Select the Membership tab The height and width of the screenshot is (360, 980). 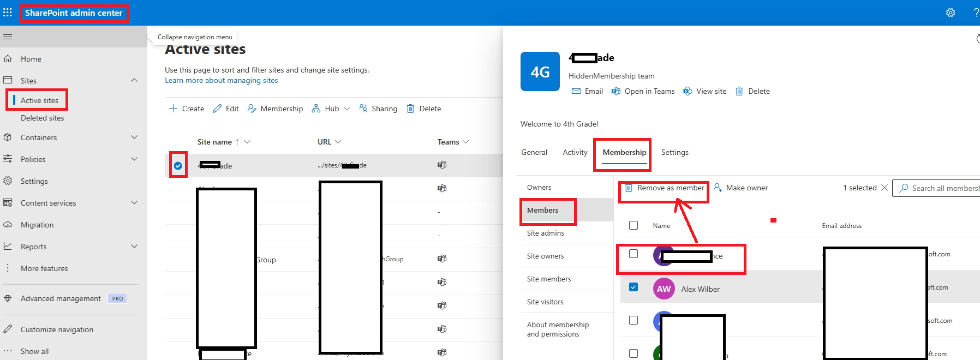click(624, 152)
